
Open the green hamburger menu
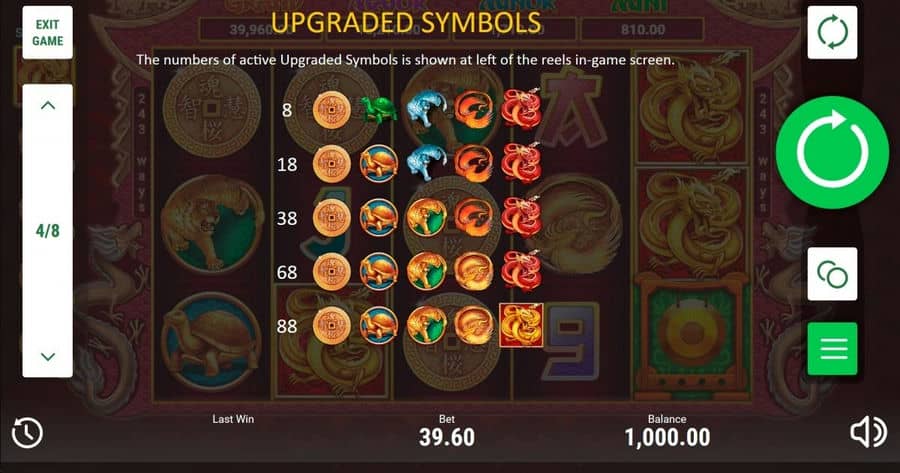(832, 348)
